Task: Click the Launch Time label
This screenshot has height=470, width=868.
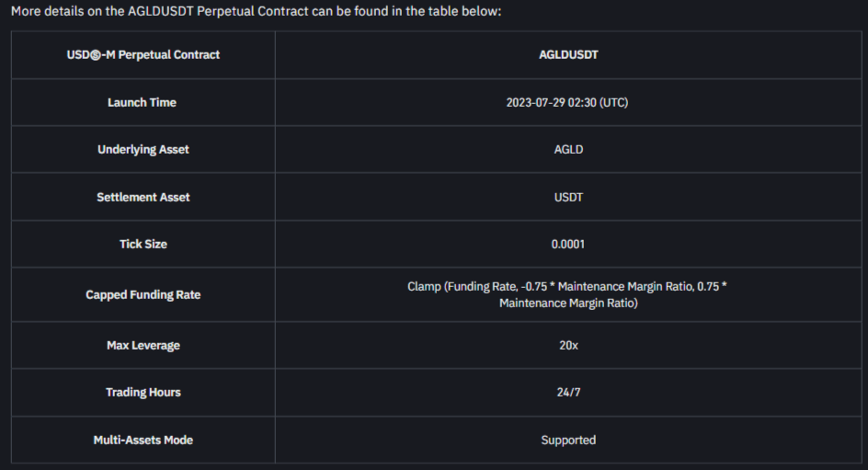Action: [142, 102]
